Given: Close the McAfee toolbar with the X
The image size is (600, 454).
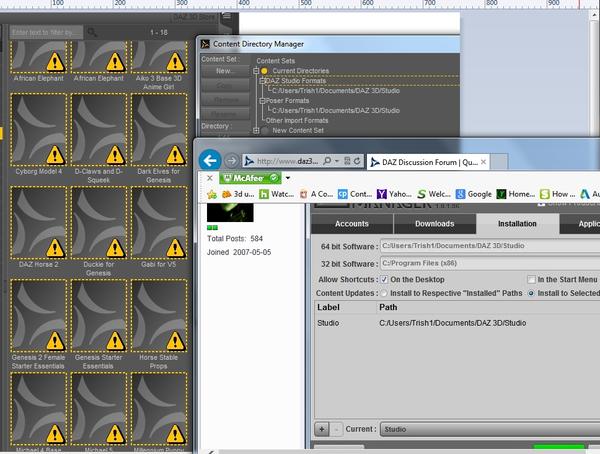Looking at the screenshot, I should (210, 178).
